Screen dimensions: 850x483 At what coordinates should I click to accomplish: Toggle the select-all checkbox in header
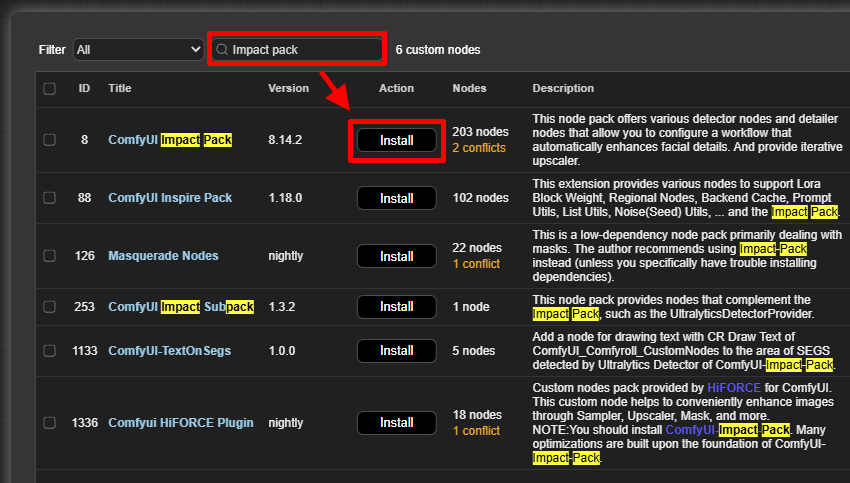(49, 88)
